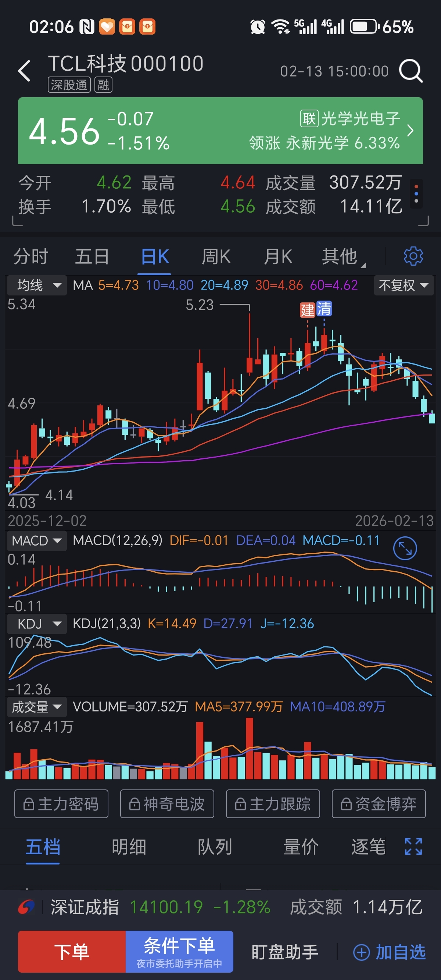Tap the four-corner expand icon beside 逐笔
441x980 pixels.
click(x=413, y=846)
